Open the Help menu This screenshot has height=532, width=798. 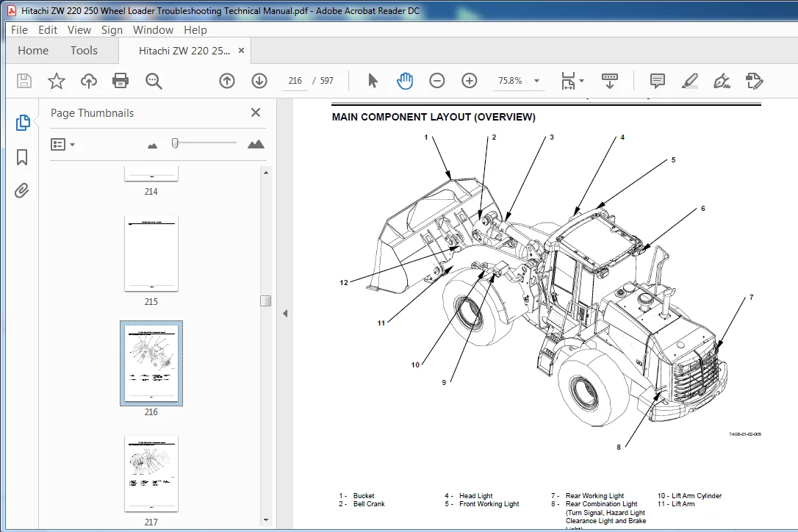(x=195, y=30)
